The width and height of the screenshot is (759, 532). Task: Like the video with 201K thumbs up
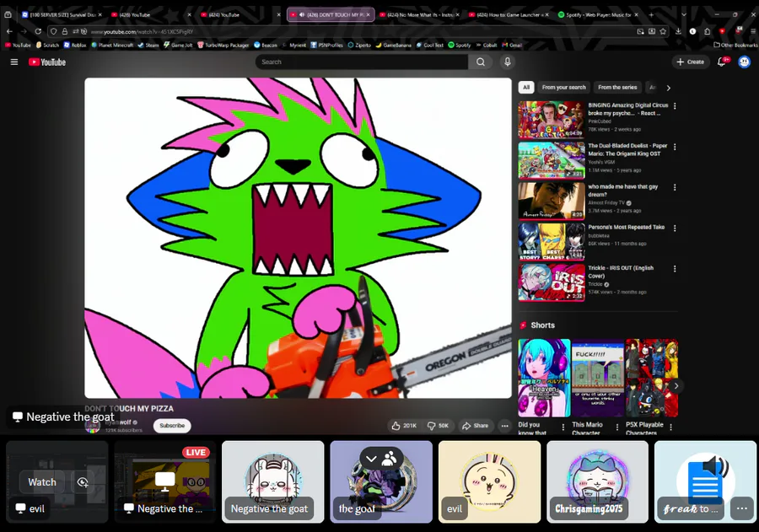pos(404,426)
